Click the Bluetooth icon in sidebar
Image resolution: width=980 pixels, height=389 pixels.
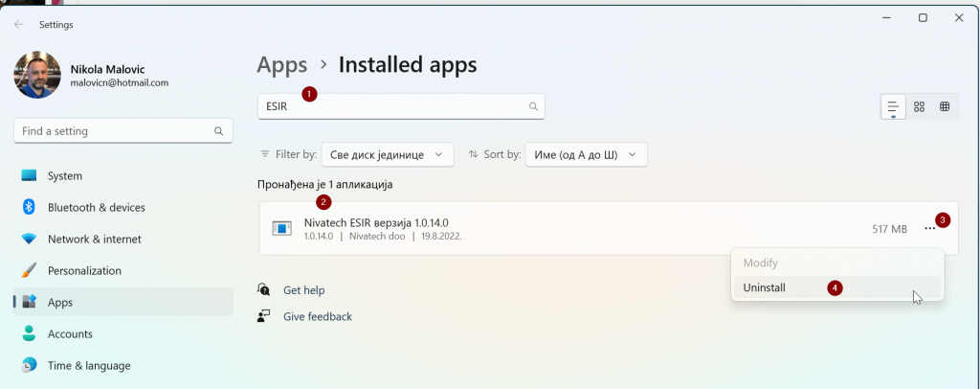(x=29, y=207)
